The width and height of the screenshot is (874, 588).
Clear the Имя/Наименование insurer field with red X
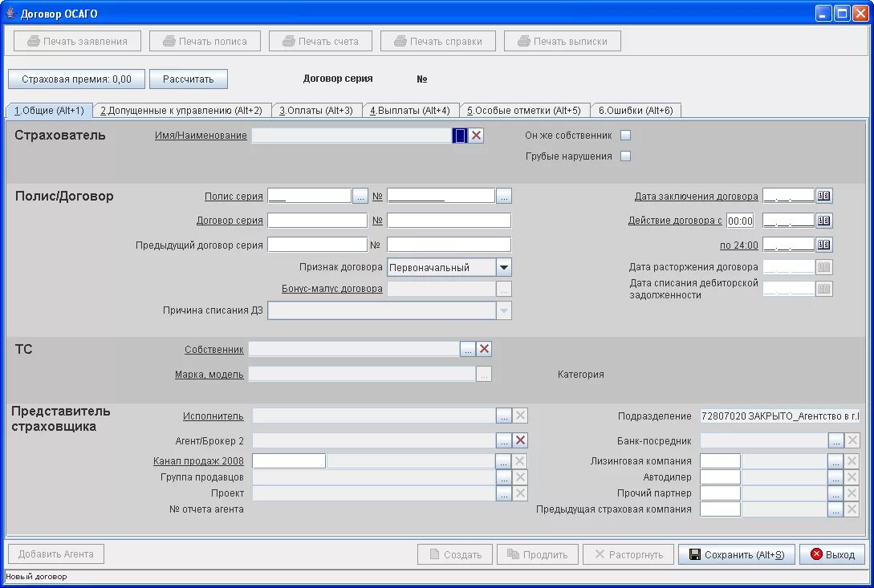pyautogui.click(x=476, y=136)
